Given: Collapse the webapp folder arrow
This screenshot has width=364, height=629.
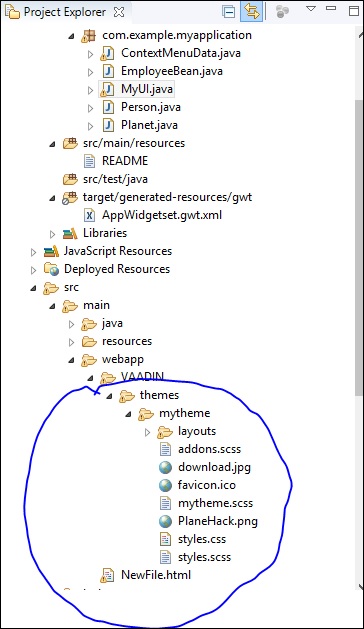Looking at the screenshot, I should pos(71,360).
